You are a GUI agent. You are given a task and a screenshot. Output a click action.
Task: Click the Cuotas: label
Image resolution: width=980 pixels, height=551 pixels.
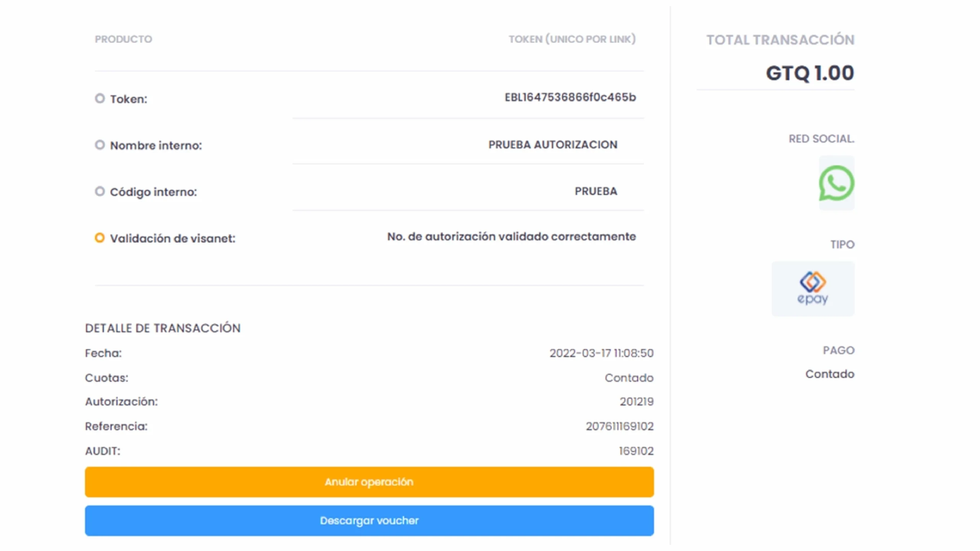click(x=107, y=378)
